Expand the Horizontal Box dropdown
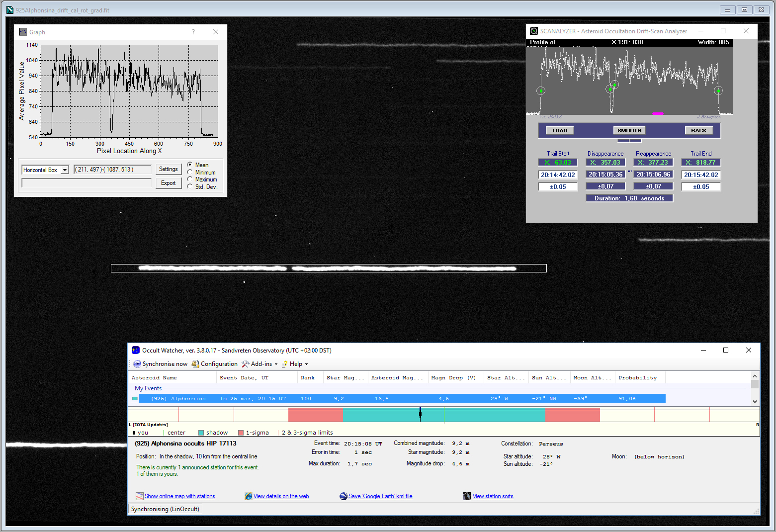The image size is (776, 532). point(65,170)
